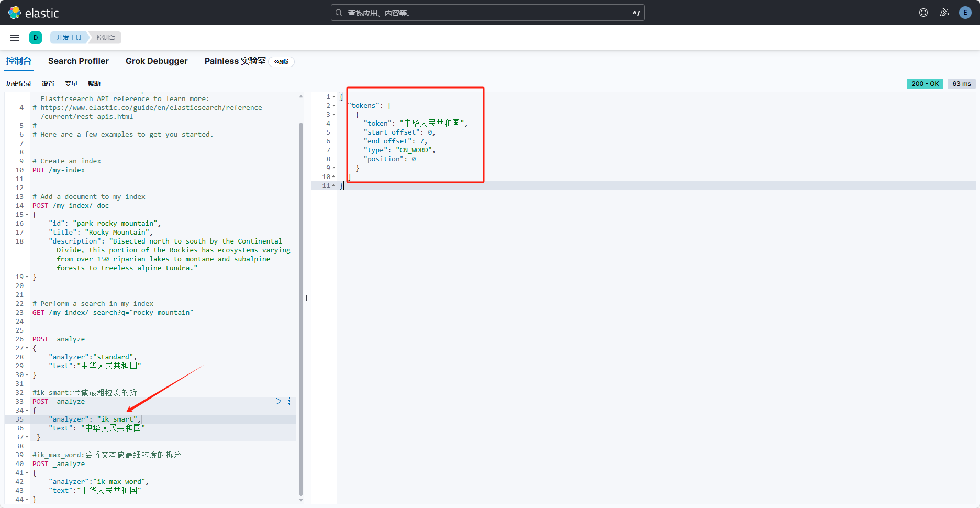Switch to the Grok Debugger tab
The height and width of the screenshot is (508, 980).
point(157,61)
